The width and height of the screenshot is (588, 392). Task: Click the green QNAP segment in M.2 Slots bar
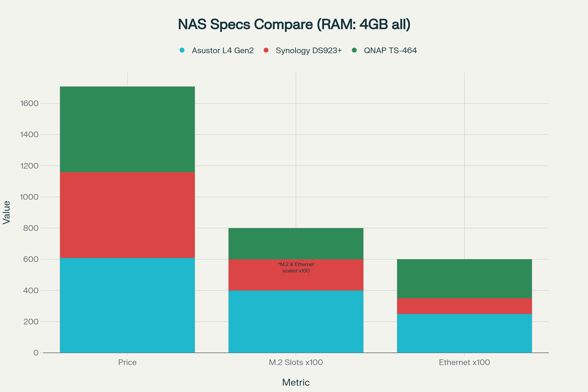coord(296,244)
